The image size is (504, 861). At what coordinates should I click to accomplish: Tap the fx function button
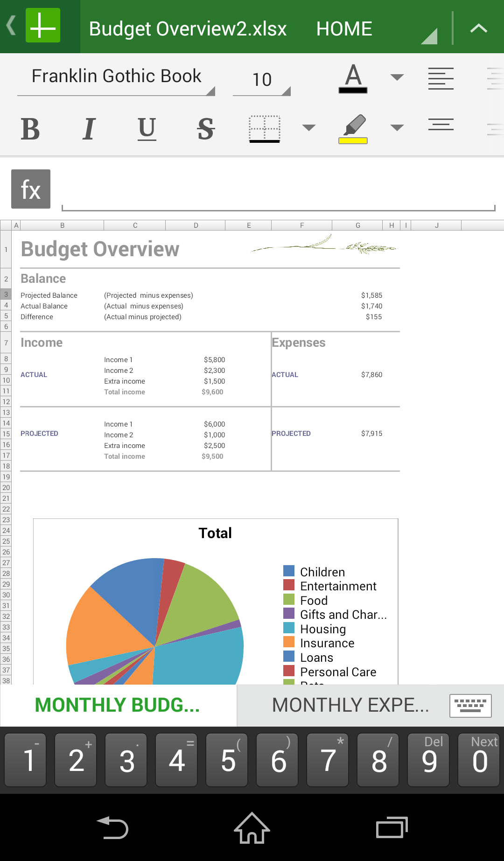coord(31,189)
